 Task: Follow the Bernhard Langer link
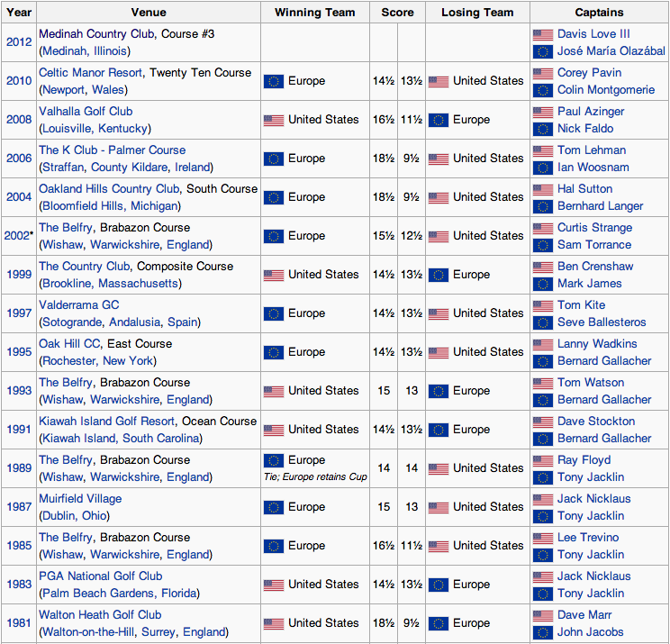tap(601, 206)
